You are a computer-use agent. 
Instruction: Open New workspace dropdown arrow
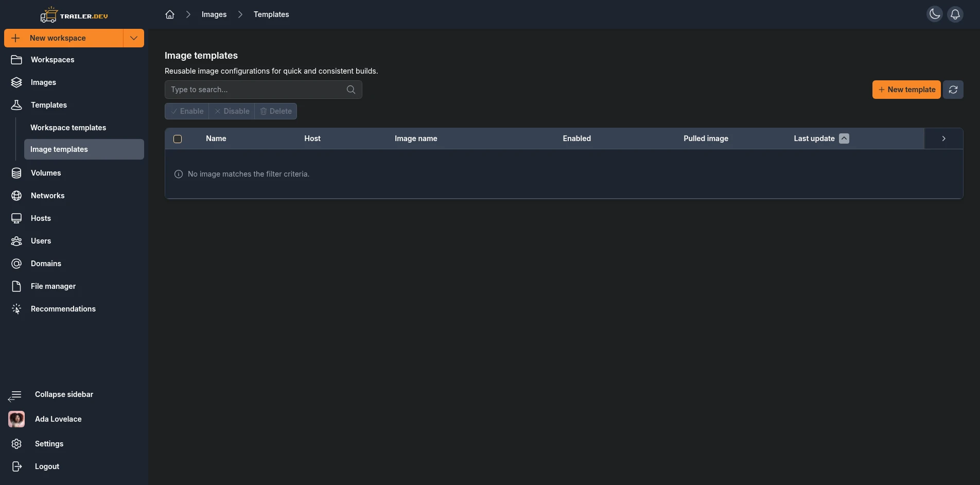coord(134,38)
